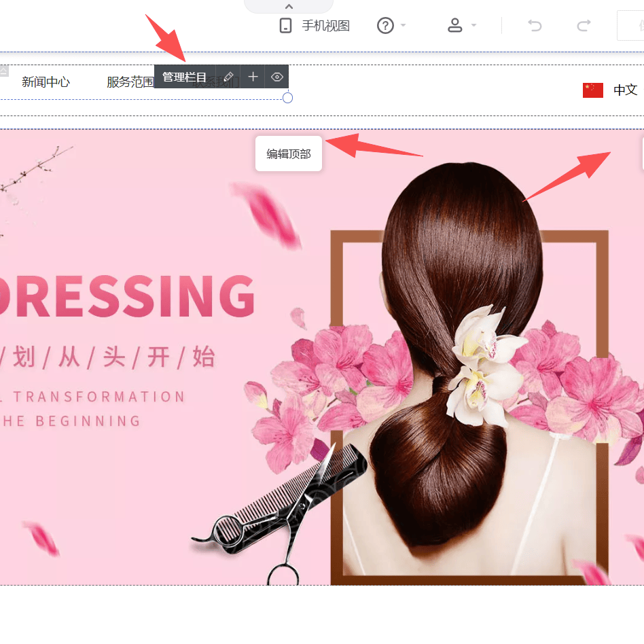Open the user account dropdown arrow
This screenshot has height=644, width=644.
click(474, 26)
